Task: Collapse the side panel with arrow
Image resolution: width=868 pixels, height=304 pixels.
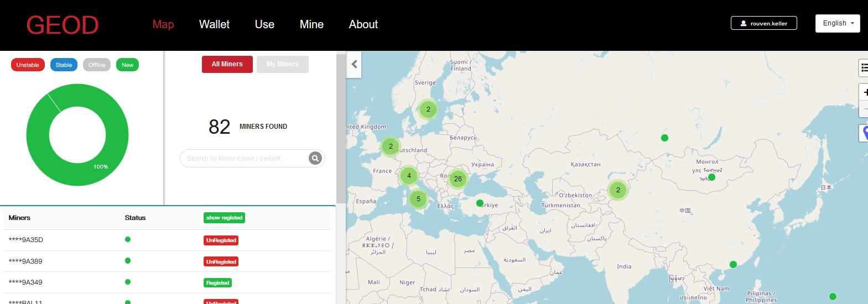Action: point(354,65)
